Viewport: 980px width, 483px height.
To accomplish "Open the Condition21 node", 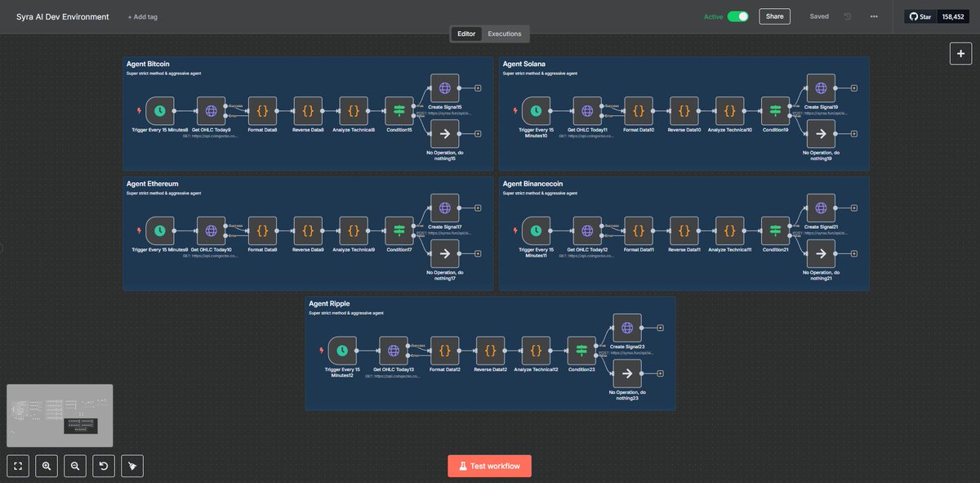I will [x=776, y=230].
